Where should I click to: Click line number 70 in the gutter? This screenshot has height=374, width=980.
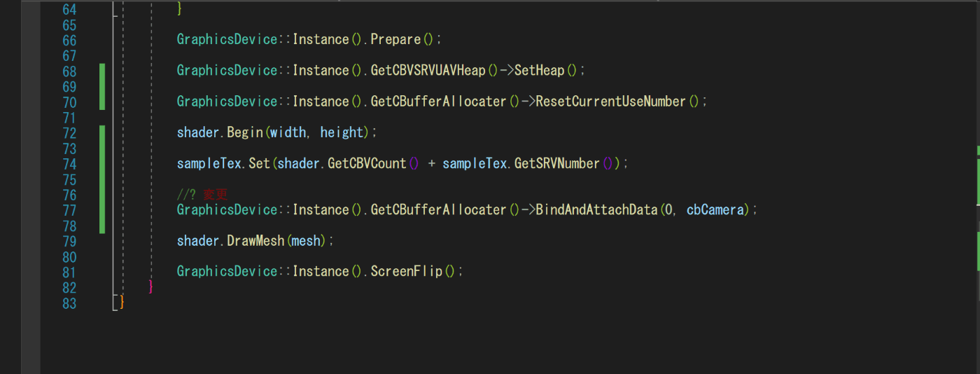pos(69,102)
